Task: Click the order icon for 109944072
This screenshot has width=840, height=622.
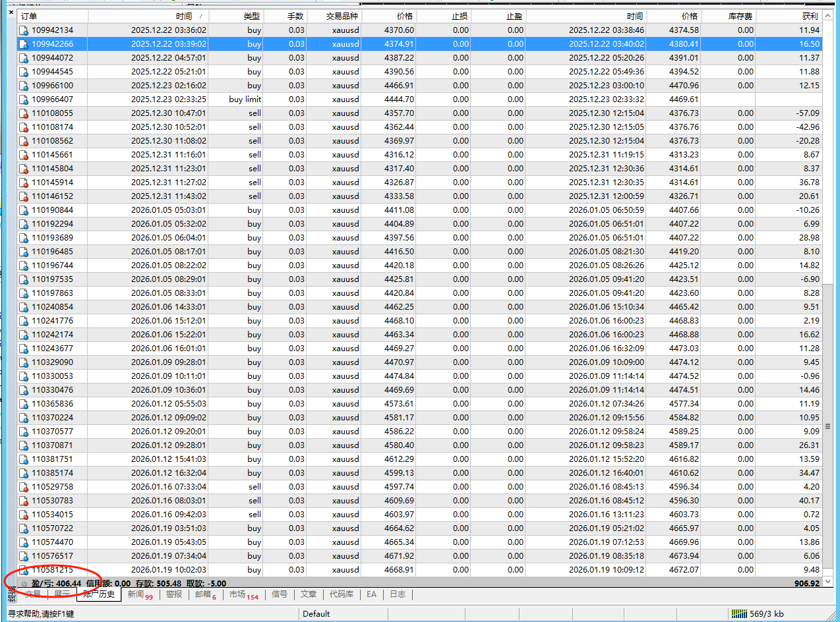Action: (x=24, y=58)
